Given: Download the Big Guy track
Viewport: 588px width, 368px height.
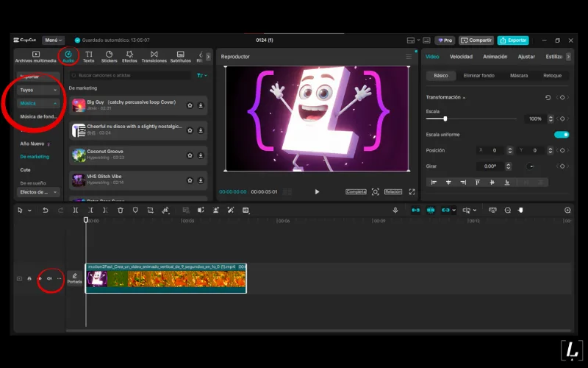Looking at the screenshot, I should 201,105.
